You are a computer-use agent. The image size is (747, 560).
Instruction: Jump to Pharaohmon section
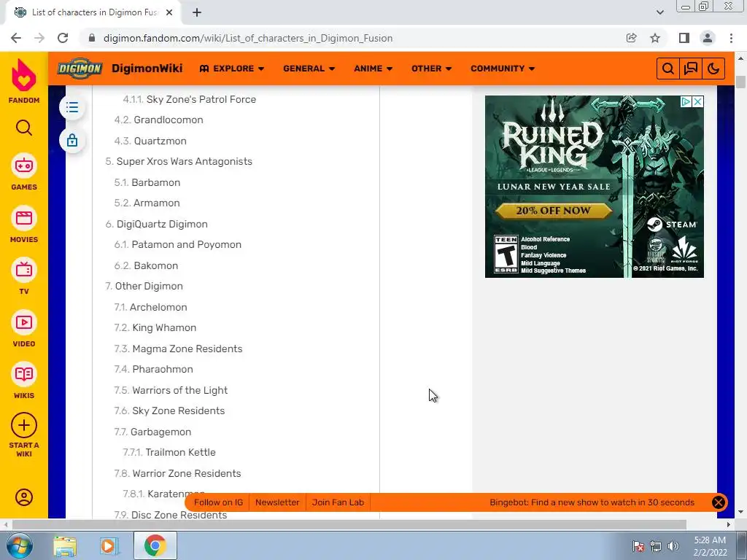click(x=163, y=369)
